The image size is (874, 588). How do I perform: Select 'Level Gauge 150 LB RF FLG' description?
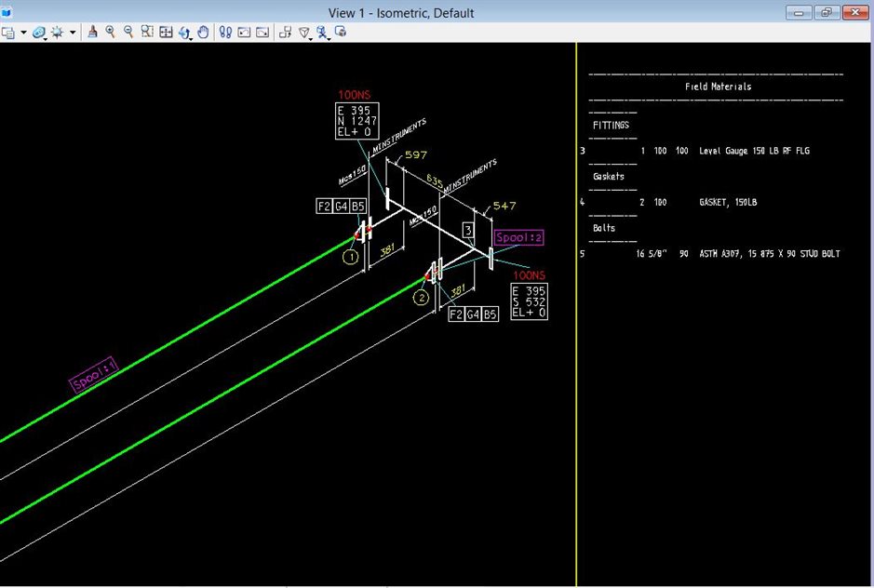pyautogui.click(x=754, y=151)
